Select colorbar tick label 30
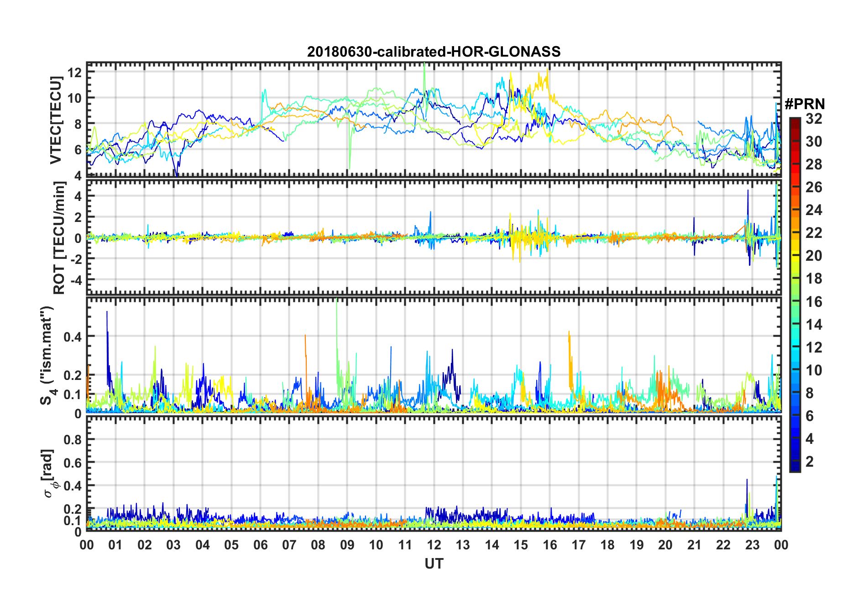 point(814,142)
